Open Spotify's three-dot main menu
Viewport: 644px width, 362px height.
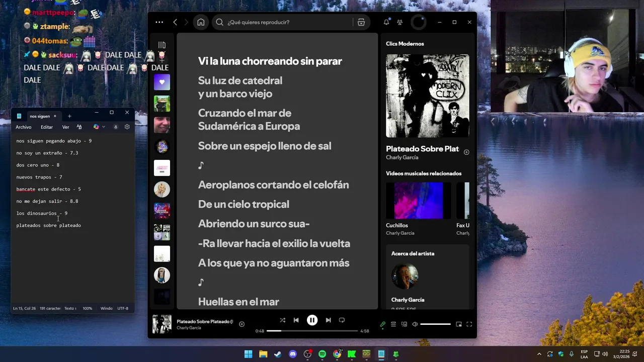click(159, 22)
